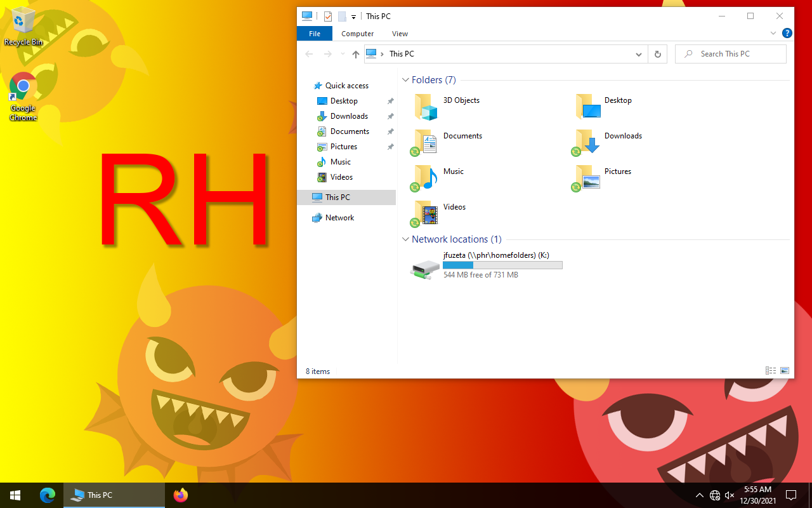Switch to details view layout
812x508 pixels.
[771, 371]
